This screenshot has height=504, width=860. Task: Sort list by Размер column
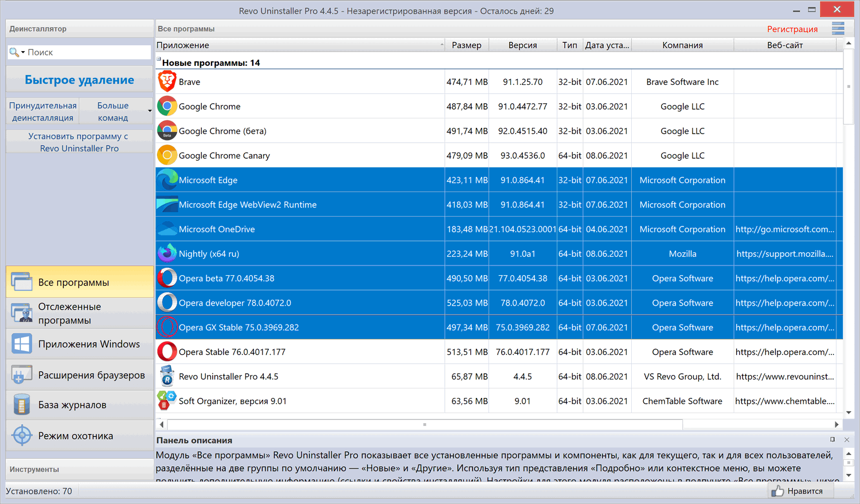(467, 45)
